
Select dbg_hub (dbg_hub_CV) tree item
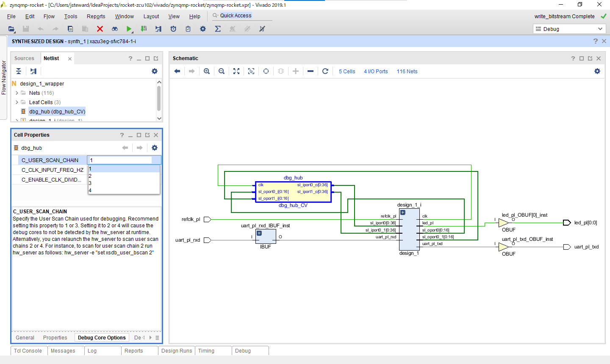pos(57,112)
